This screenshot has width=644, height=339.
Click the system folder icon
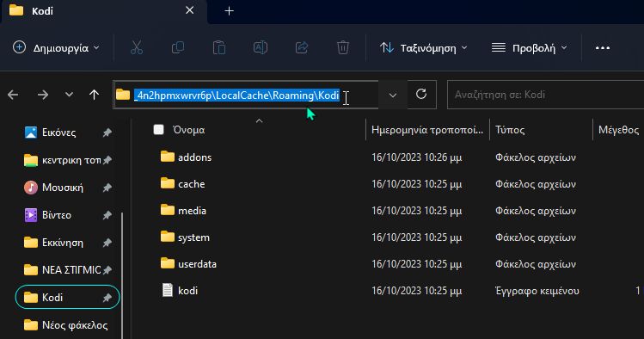pyautogui.click(x=167, y=237)
